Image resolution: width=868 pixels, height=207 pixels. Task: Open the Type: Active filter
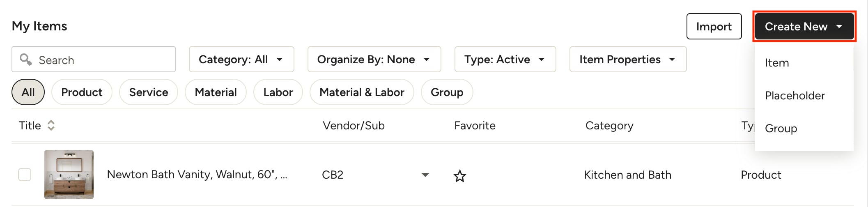(505, 60)
